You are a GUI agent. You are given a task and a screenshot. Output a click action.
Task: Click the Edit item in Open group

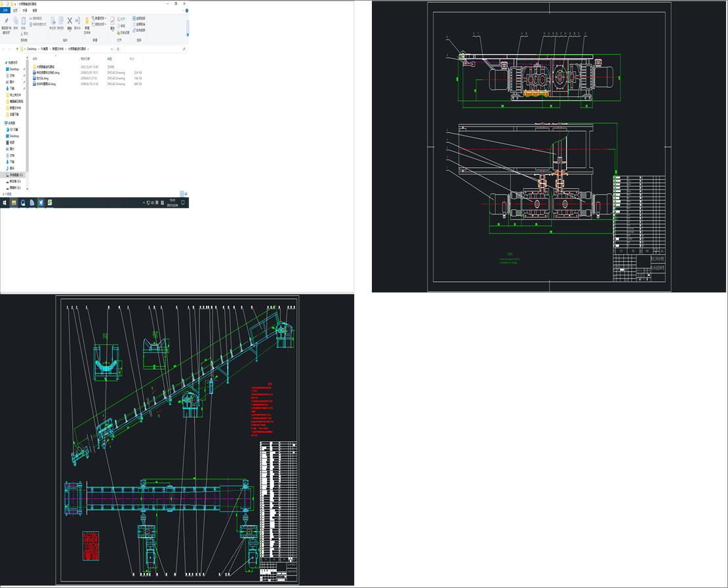(x=123, y=26)
